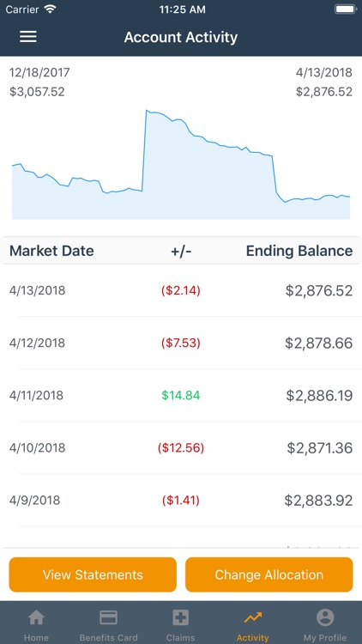This screenshot has height=644, width=362.
Task: Click the Change Allocation button
Action: point(268,574)
